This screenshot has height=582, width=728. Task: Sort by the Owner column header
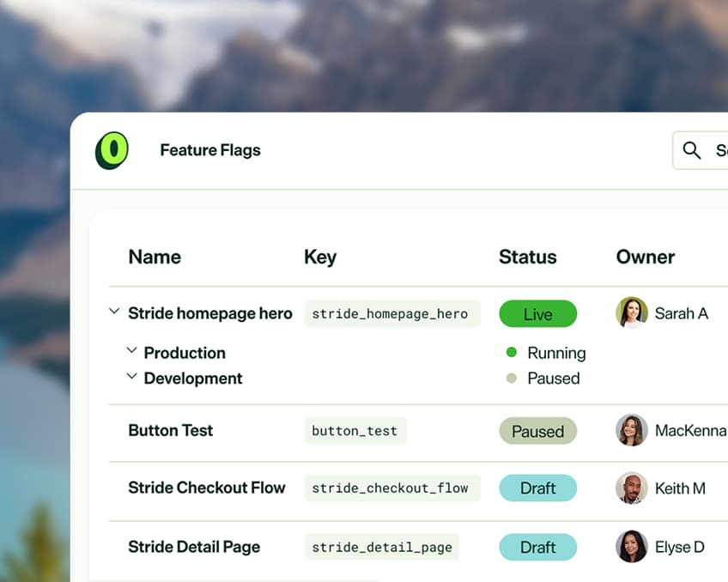(x=646, y=257)
